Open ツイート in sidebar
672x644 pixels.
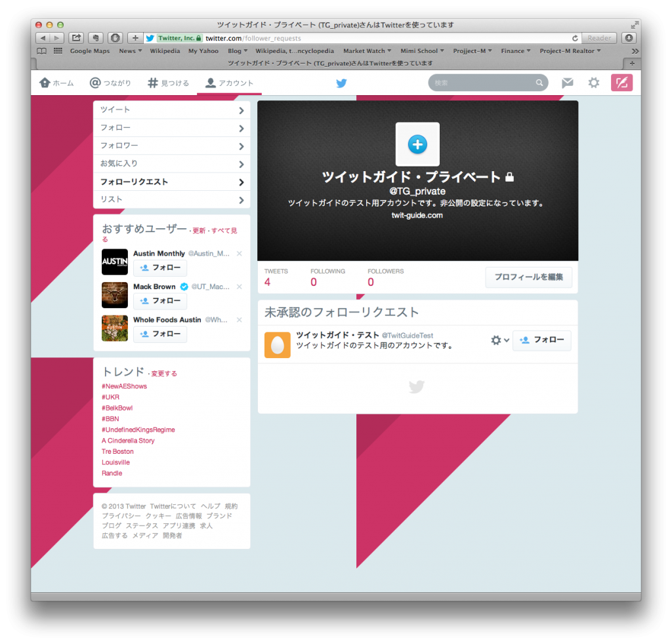tap(171, 110)
